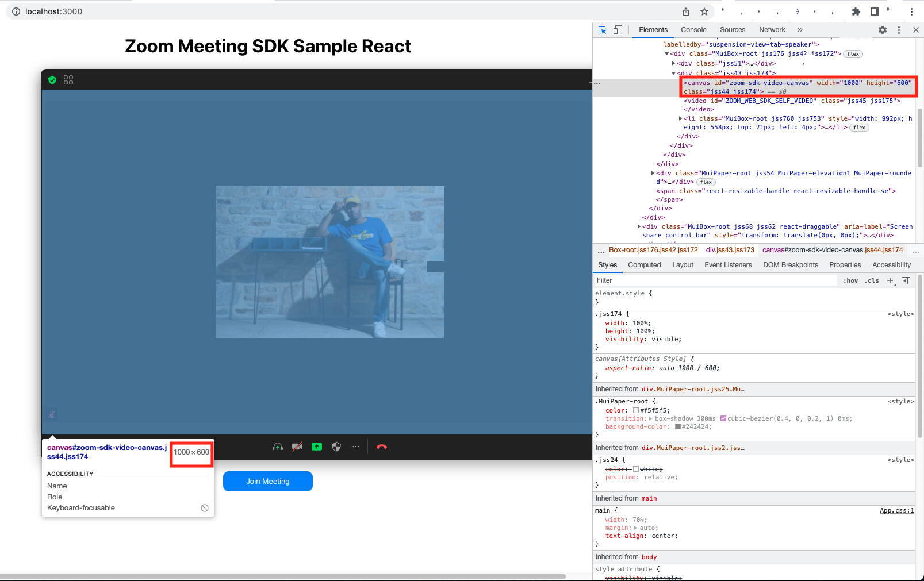Expand the div class jss51 node
Viewport: 924px width, 581px height.
tap(673, 63)
